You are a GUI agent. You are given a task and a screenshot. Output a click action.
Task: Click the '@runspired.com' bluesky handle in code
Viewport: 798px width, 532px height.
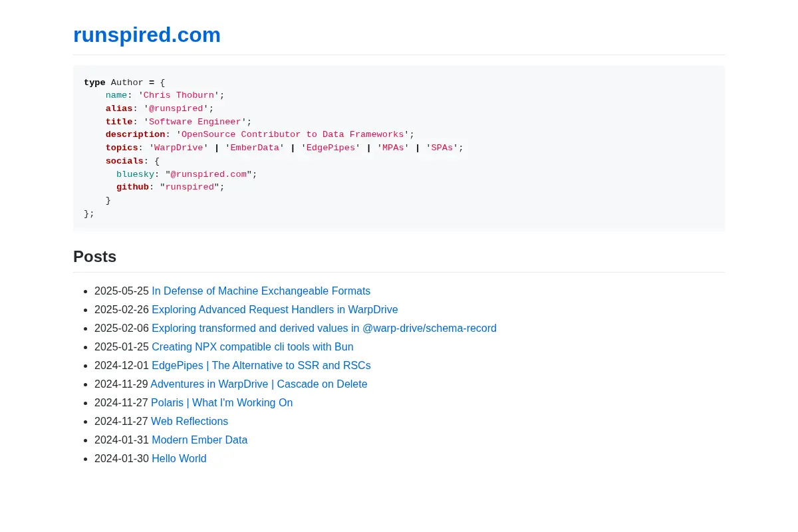[x=208, y=174]
